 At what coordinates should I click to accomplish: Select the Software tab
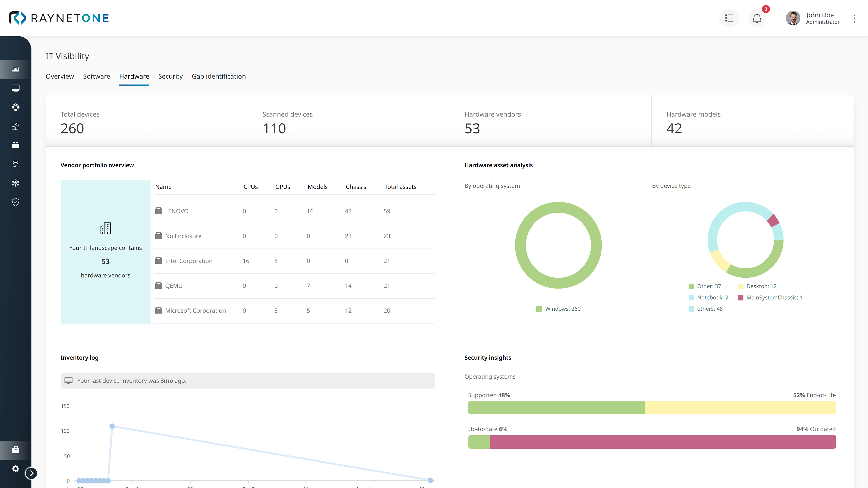pos(96,76)
